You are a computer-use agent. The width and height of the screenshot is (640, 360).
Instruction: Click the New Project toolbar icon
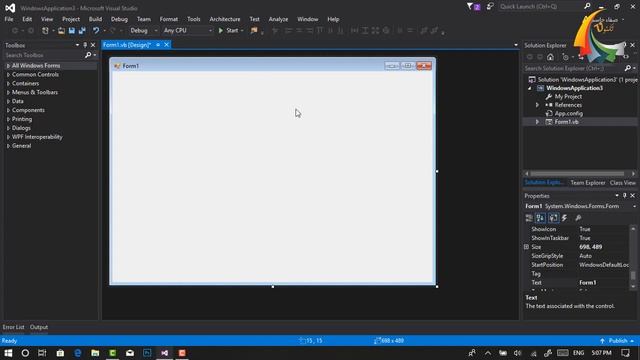pos(45,31)
